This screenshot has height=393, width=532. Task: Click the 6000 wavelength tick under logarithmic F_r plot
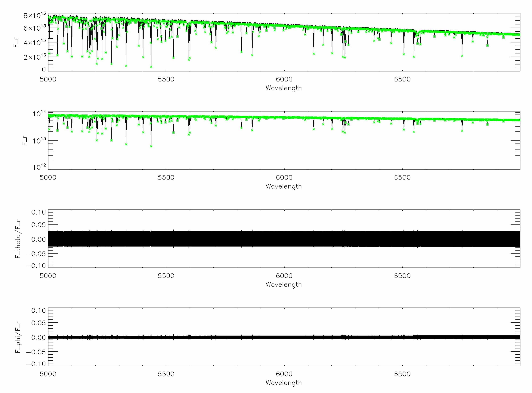pos(284,177)
